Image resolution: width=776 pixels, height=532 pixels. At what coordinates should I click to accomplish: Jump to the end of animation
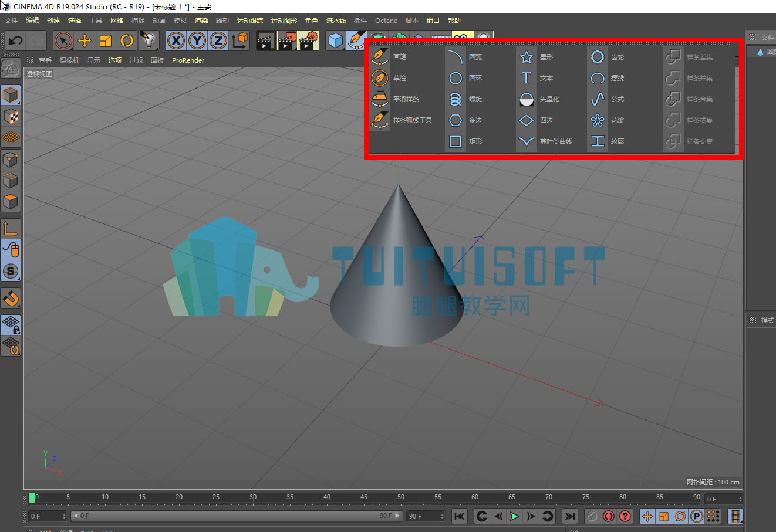(570, 516)
